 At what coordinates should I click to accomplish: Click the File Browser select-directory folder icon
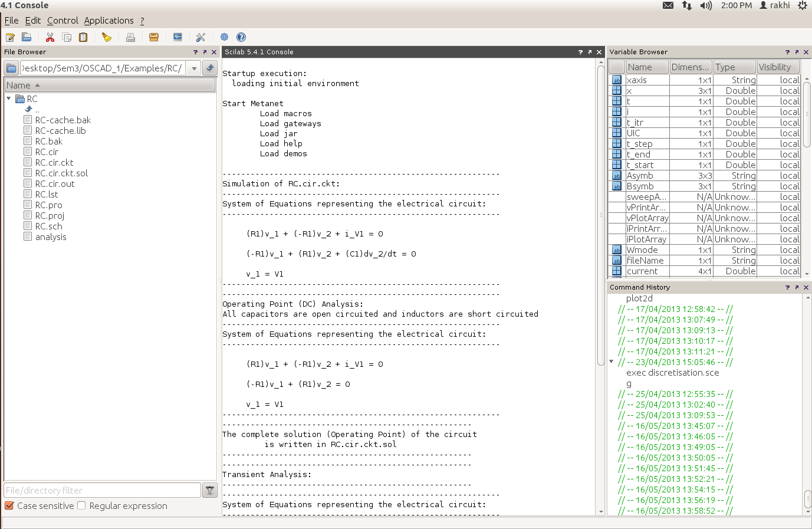[11, 68]
